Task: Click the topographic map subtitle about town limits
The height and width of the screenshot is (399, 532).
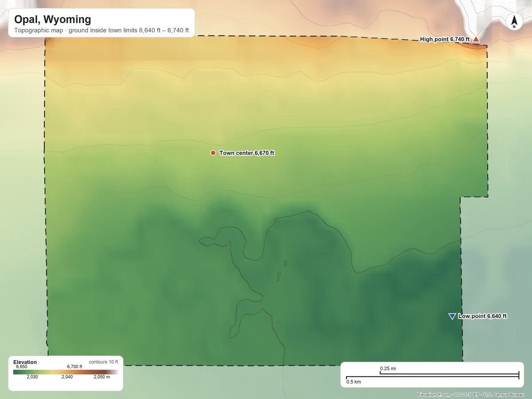Action: (102, 31)
